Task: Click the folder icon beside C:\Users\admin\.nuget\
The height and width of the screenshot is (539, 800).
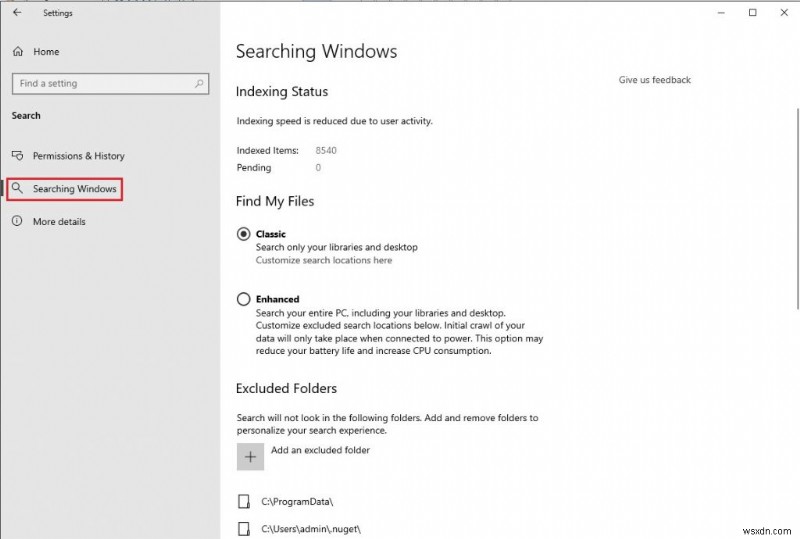Action: click(244, 529)
